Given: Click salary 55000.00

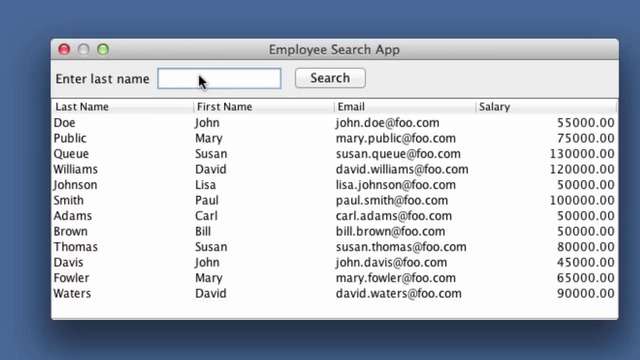Looking at the screenshot, I should (x=586, y=123).
